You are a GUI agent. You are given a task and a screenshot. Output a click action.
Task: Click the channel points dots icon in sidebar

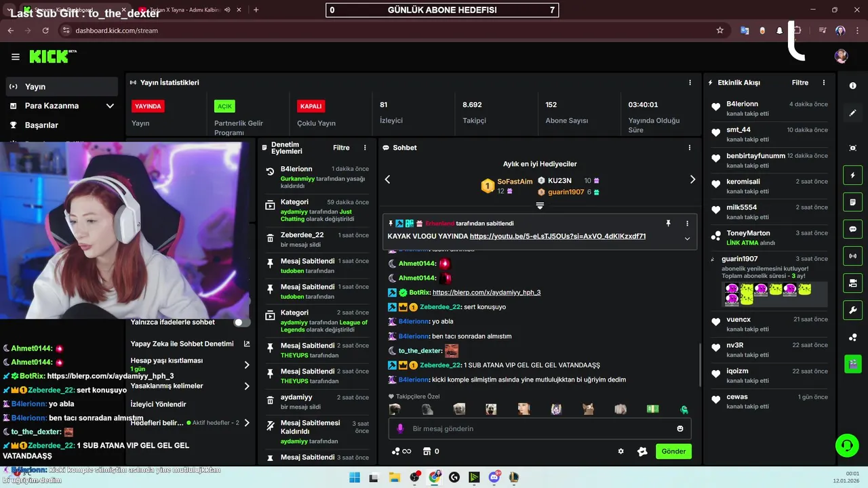[853, 338]
